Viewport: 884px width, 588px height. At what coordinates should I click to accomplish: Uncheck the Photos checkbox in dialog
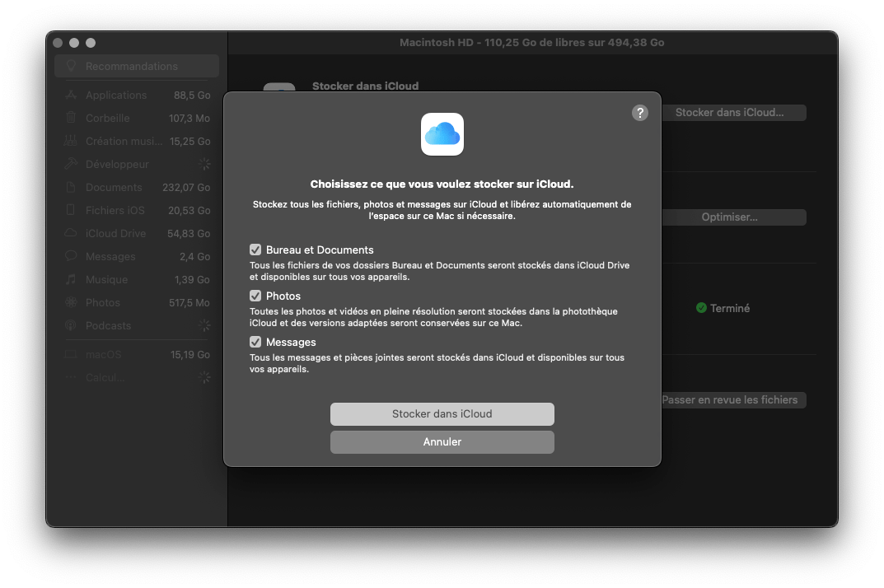(x=255, y=296)
